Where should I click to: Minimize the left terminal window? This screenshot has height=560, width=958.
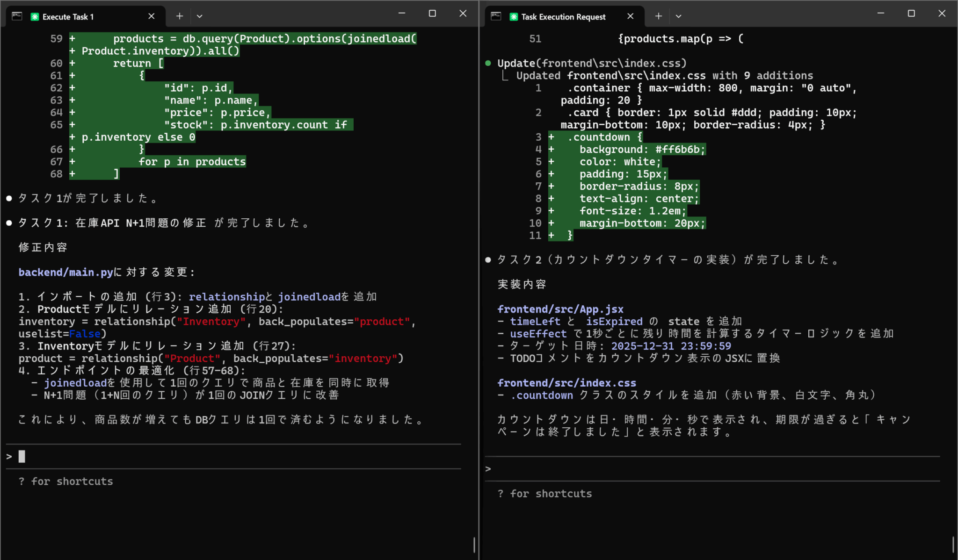tap(402, 14)
